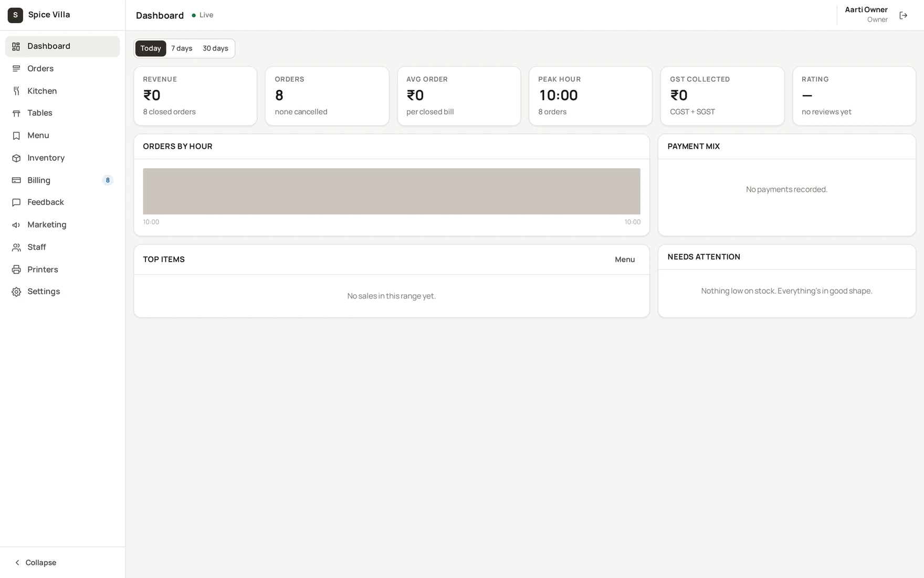This screenshot has height=578, width=924.
Task: Switch to 30 days range
Action: [215, 48]
